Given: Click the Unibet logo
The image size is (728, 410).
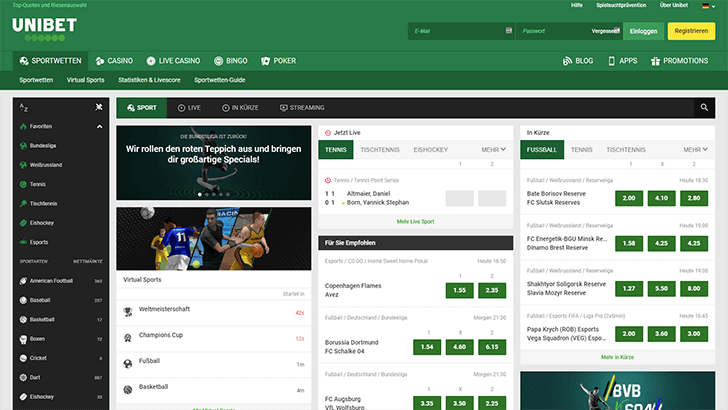Looking at the screenshot, I should point(45,29).
